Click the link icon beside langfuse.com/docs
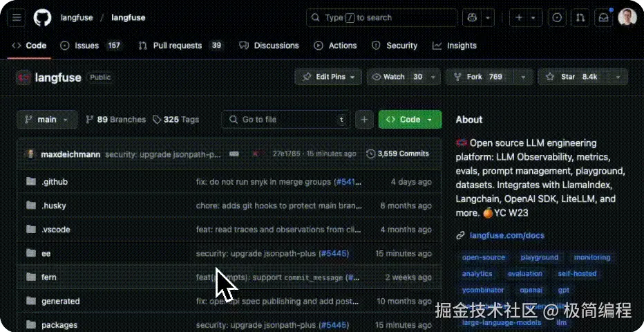This screenshot has width=644, height=332. (x=460, y=236)
